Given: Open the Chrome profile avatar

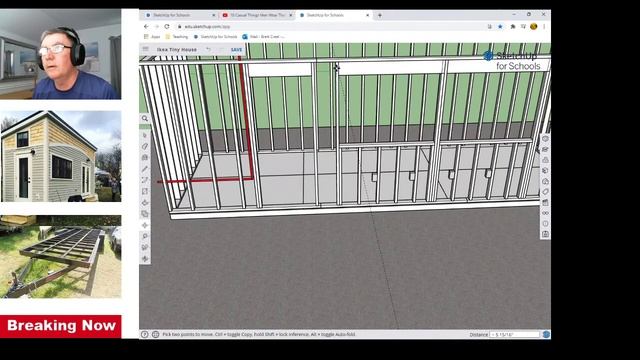Looking at the screenshot, I should [x=533, y=27].
